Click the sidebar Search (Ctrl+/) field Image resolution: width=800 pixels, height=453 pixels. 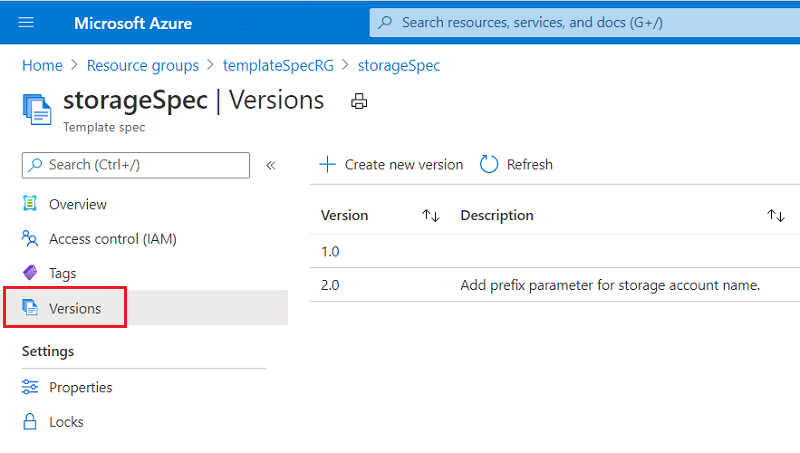tap(136, 165)
